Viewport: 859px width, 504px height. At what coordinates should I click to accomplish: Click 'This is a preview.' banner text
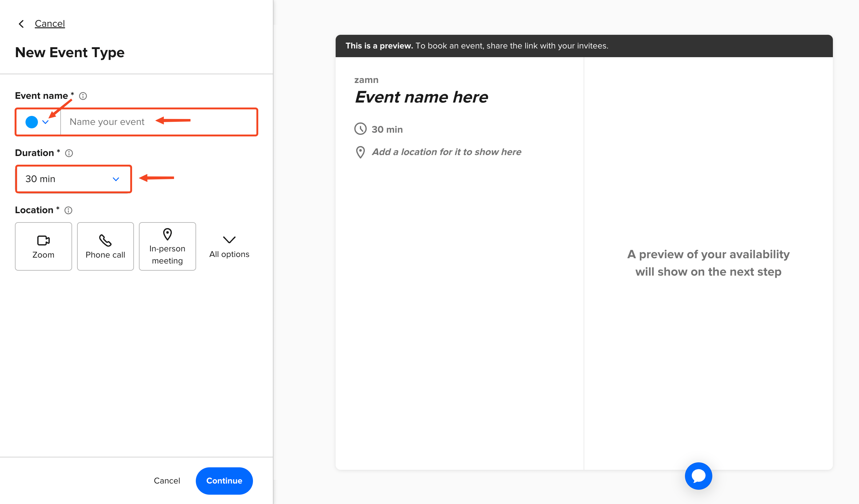pyautogui.click(x=379, y=46)
